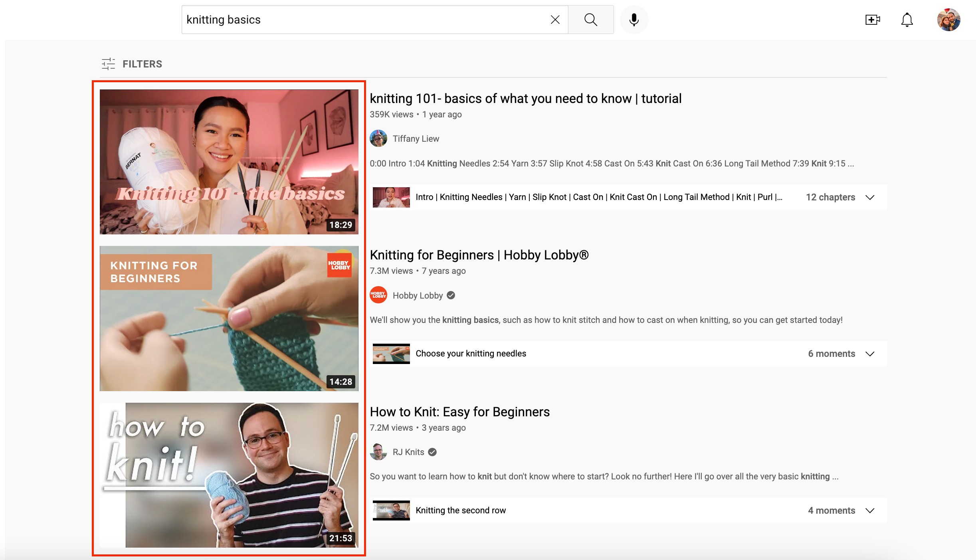Click 'Knitting the second row' text
The width and height of the screenshot is (976, 560).
coord(461,511)
